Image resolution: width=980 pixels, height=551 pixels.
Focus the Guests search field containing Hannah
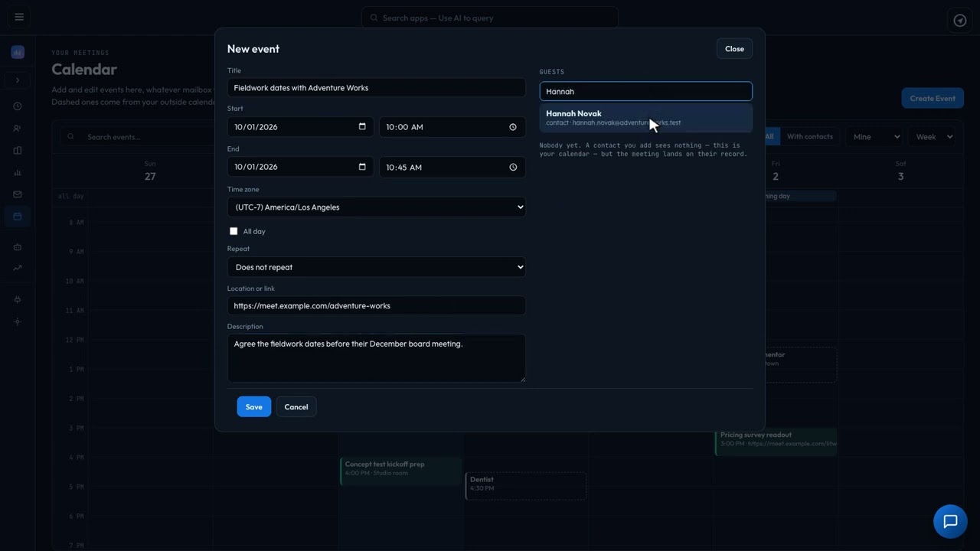645,91
